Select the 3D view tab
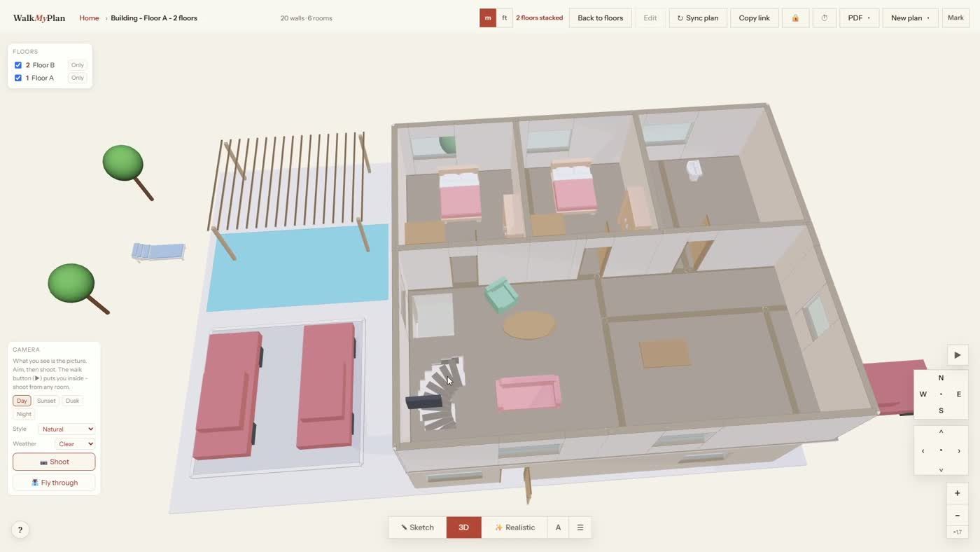The width and height of the screenshot is (980, 552). point(463,527)
